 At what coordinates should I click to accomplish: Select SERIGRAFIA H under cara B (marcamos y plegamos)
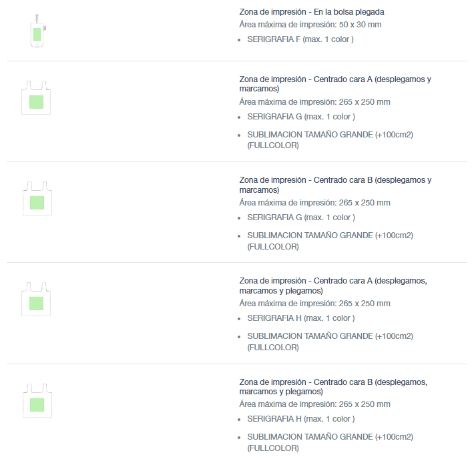[x=300, y=419]
